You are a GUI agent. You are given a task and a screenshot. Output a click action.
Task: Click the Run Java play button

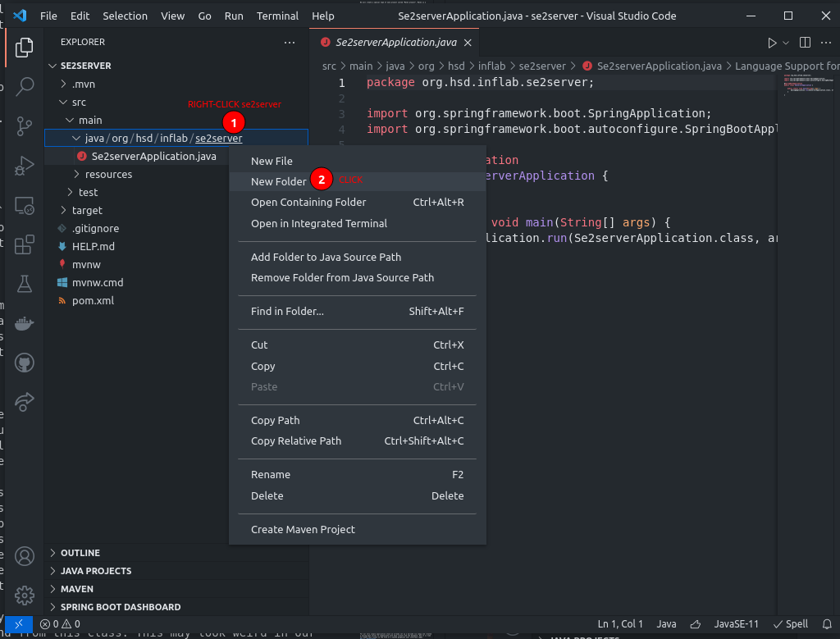(772, 43)
